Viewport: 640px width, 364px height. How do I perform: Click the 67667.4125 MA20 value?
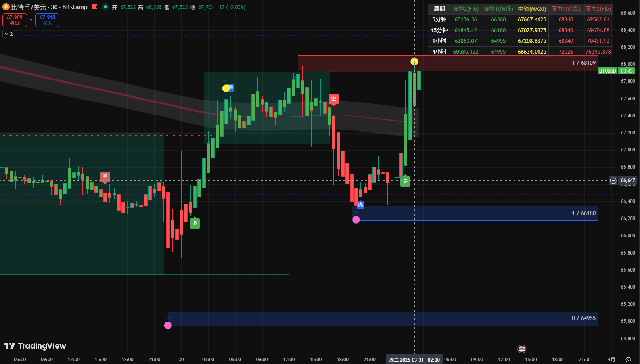pyautogui.click(x=532, y=19)
